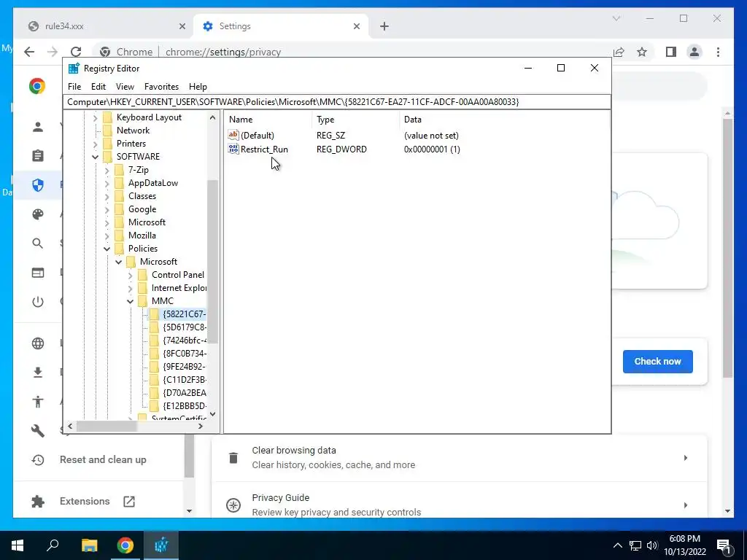This screenshot has width=747, height=560.
Task: Click the taskbar search magnifier
Action: click(53, 545)
